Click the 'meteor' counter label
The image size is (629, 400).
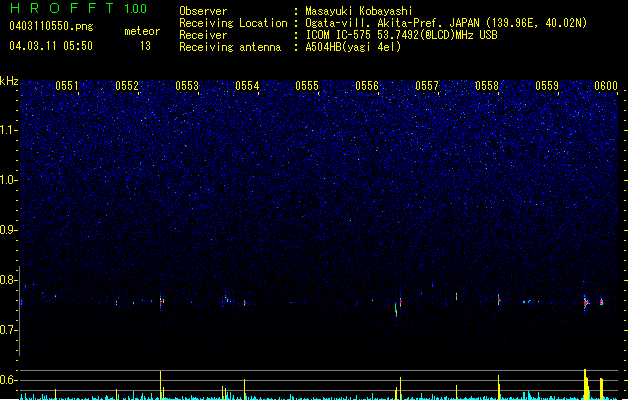tap(142, 31)
